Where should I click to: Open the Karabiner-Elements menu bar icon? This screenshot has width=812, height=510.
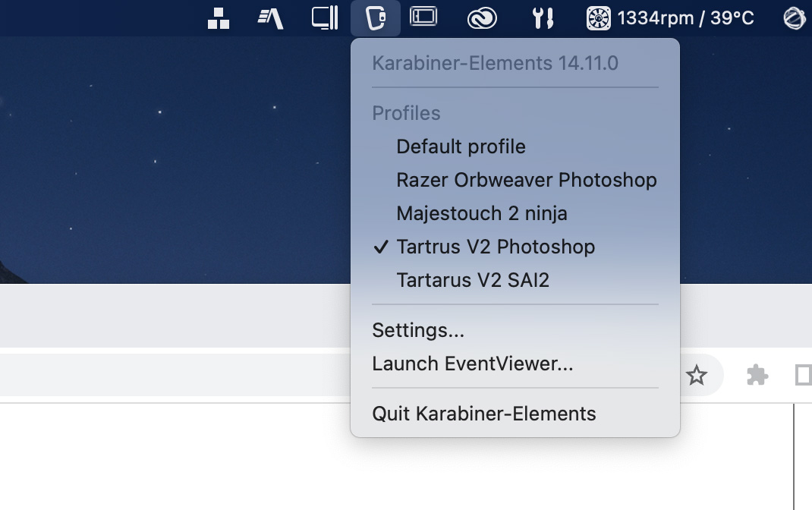376,18
